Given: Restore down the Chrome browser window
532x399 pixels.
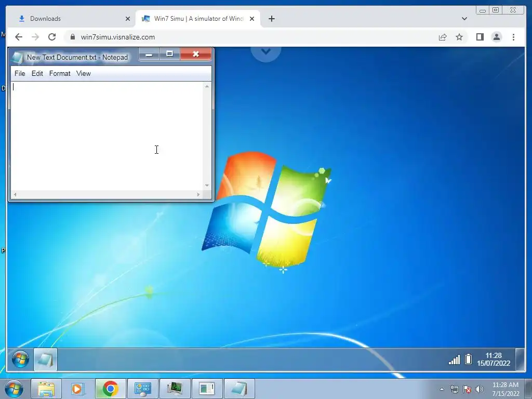Looking at the screenshot, I should [x=496, y=10].
